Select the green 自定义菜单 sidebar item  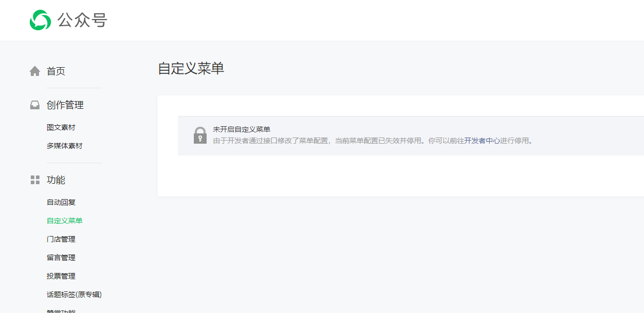tap(65, 221)
